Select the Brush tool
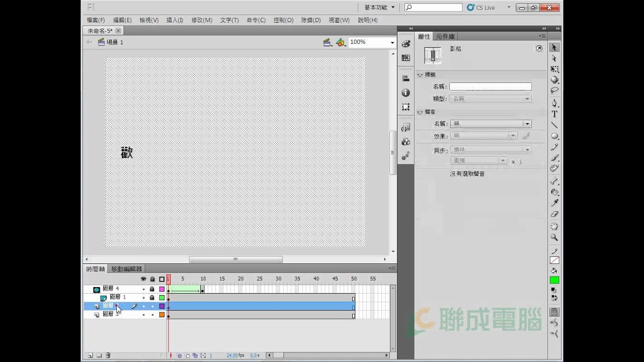The width and height of the screenshot is (644, 362). pos(554,157)
